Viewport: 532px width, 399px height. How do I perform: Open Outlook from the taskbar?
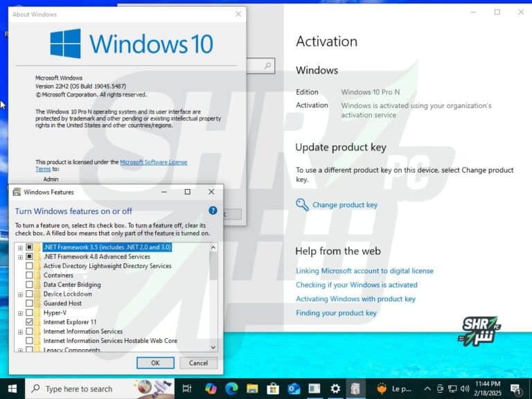[x=294, y=389]
